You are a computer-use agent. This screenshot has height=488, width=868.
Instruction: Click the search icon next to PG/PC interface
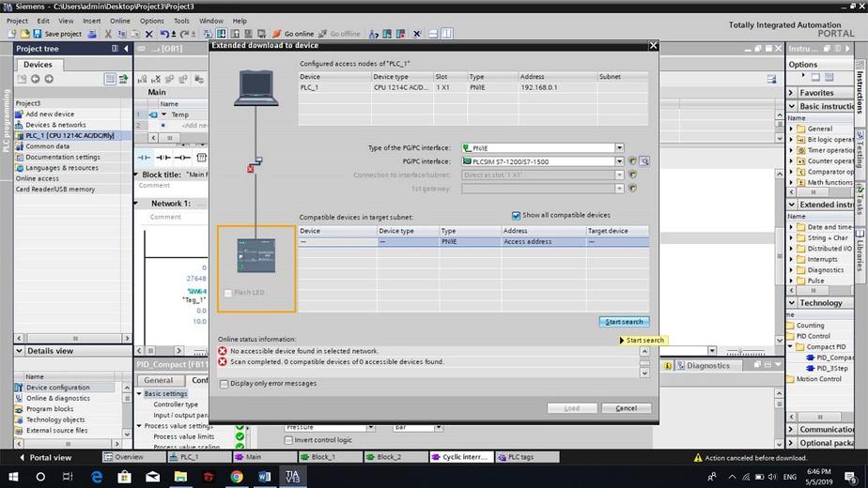click(x=645, y=161)
